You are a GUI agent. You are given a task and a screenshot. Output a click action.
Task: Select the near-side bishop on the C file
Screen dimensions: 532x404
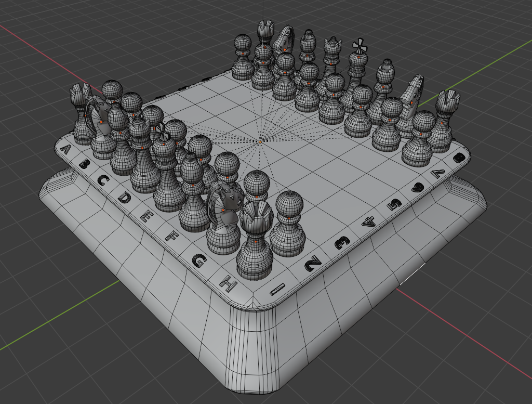click(x=121, y=140)
